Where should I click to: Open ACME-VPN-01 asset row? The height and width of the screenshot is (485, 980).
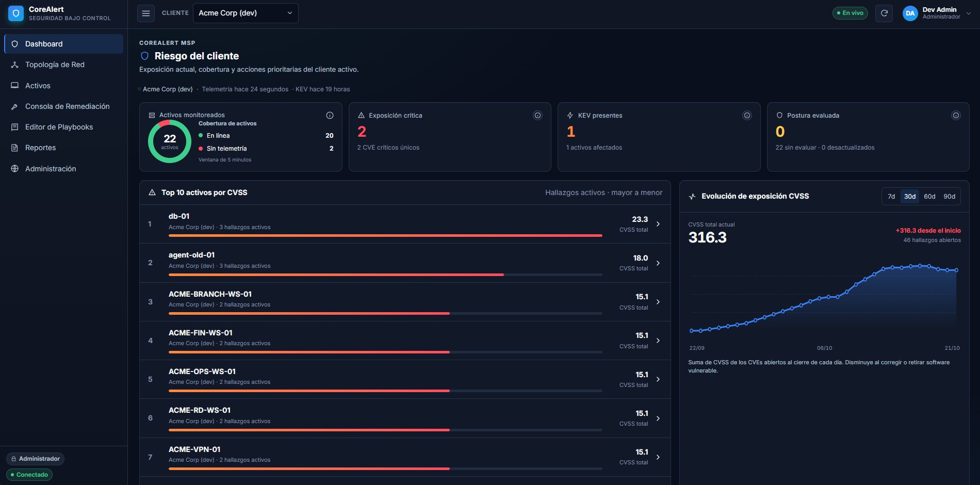click(405, 457)
